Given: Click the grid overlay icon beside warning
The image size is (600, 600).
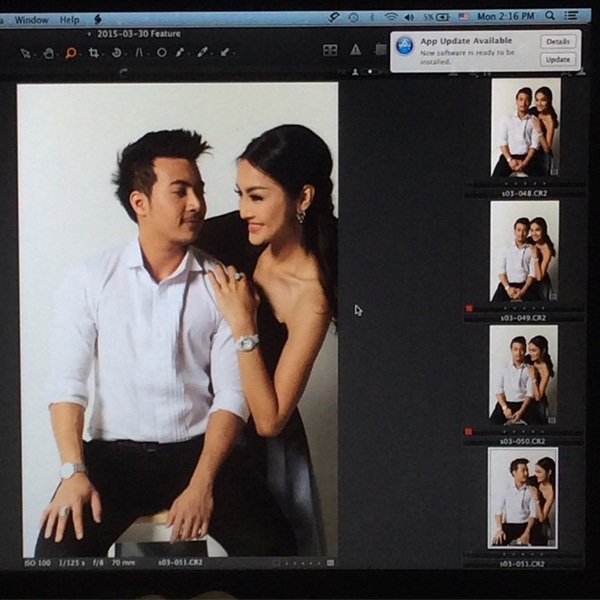Looking at the screenshot, I should click(380, 49).
